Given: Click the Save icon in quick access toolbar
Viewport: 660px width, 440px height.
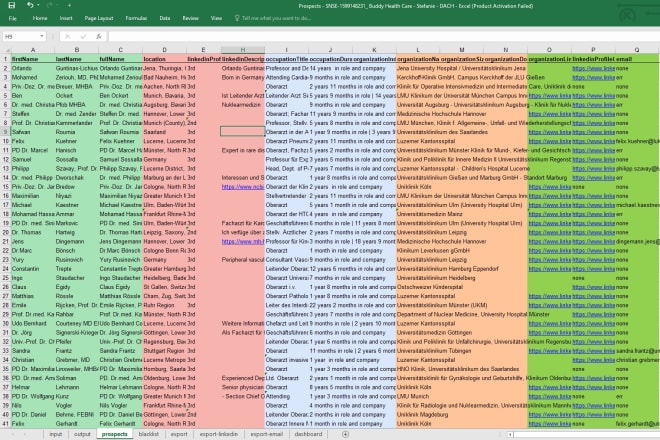Looking at the screenshot, I should [x=11, y=5].
